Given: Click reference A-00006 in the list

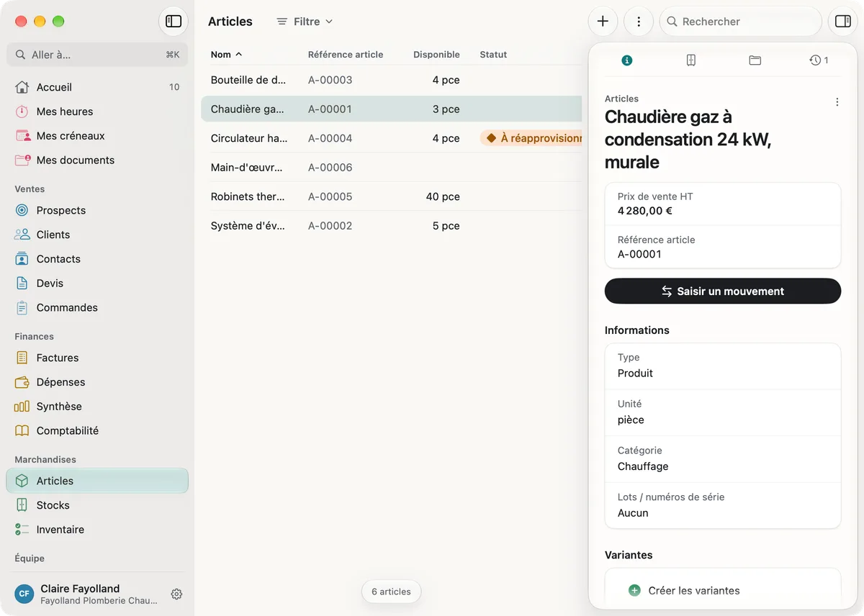Looking at the screenshot, I should click(330, 168).
